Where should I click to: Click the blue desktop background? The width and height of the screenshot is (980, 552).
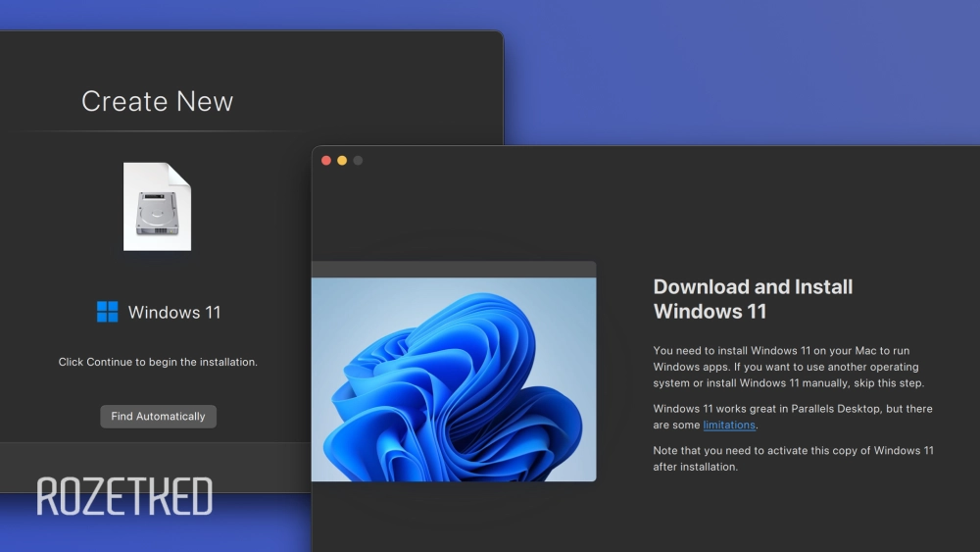pos(735,69)
